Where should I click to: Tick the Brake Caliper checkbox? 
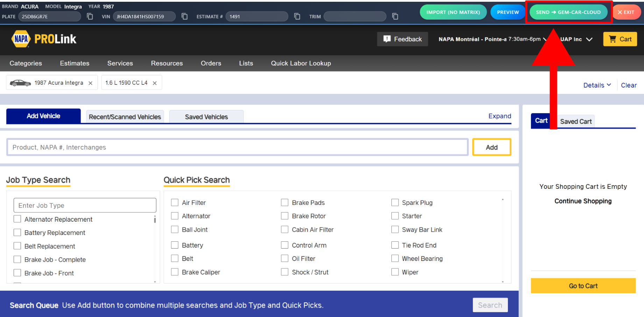pos(175,272)
